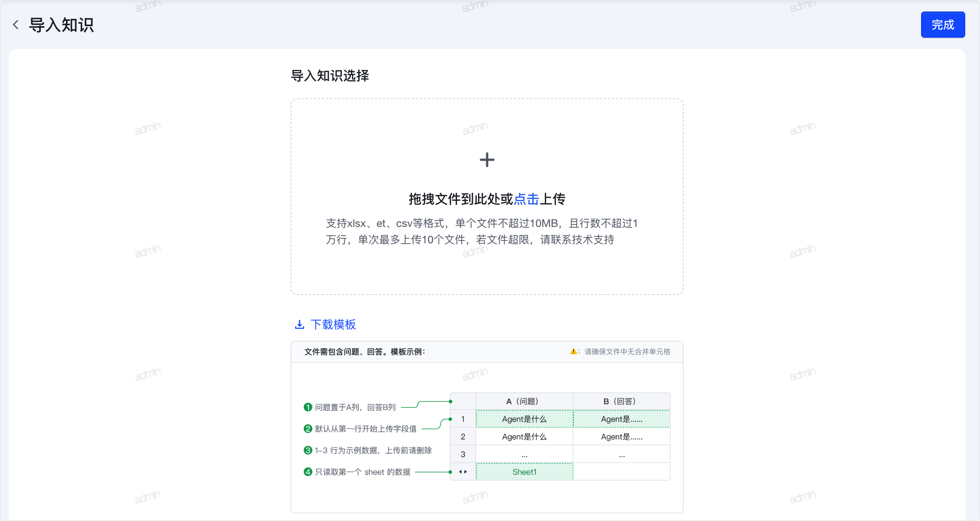This screenshot has width=980, height=521.
Task: Click the green number 2 badge
Action: [308, 429]
